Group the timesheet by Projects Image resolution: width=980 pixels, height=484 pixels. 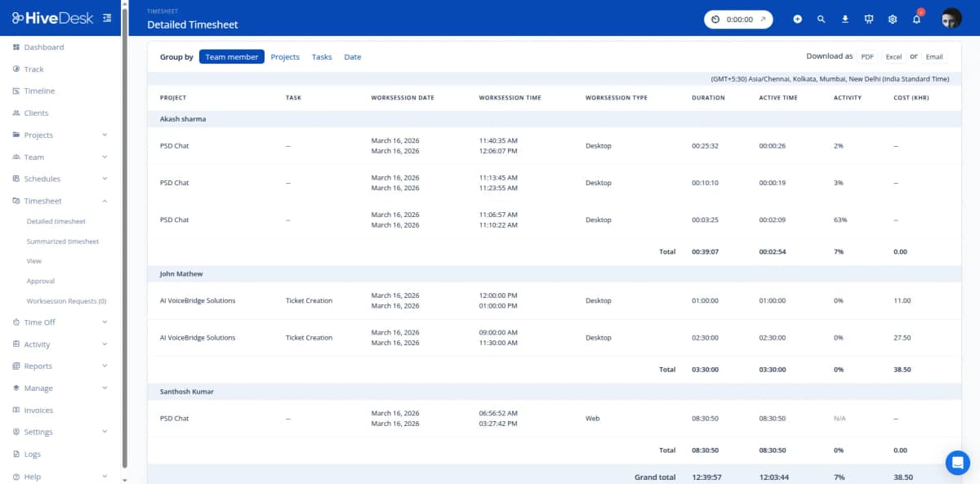click(285, 56)
